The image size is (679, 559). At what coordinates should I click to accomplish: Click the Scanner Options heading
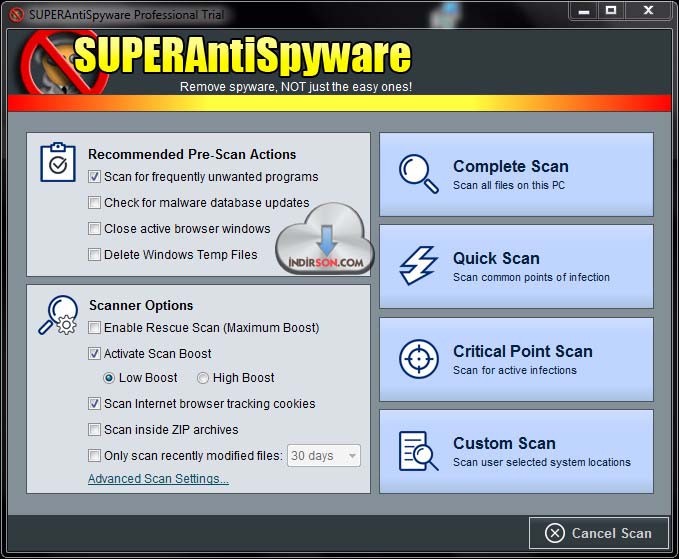141,305
